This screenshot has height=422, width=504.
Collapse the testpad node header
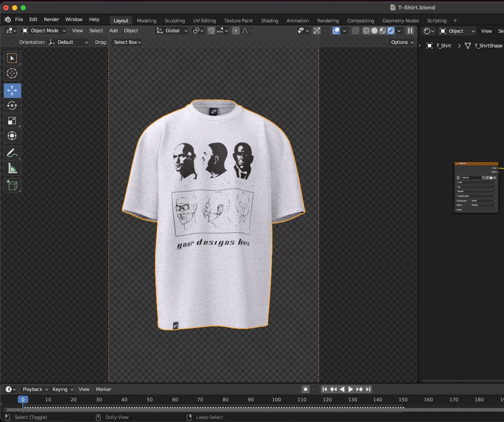point(457,164)
